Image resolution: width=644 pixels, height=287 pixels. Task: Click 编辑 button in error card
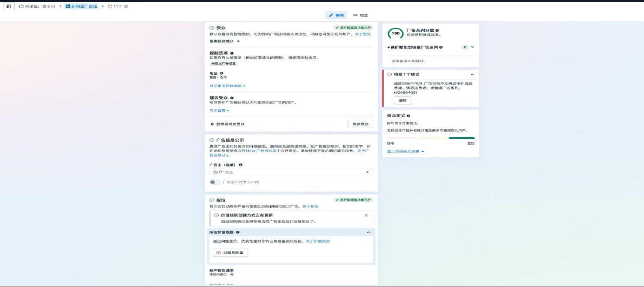click(402, 101)
